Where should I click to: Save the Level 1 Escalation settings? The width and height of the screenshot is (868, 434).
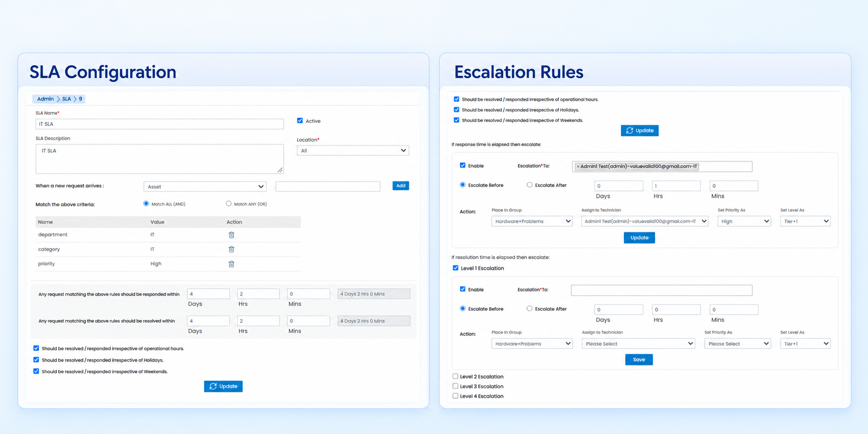point(639,360)
